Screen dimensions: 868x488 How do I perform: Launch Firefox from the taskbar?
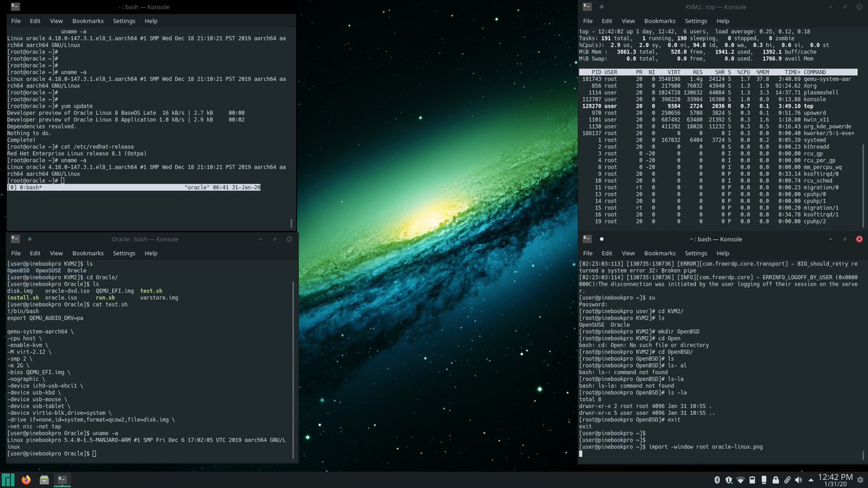coord(27,479)
